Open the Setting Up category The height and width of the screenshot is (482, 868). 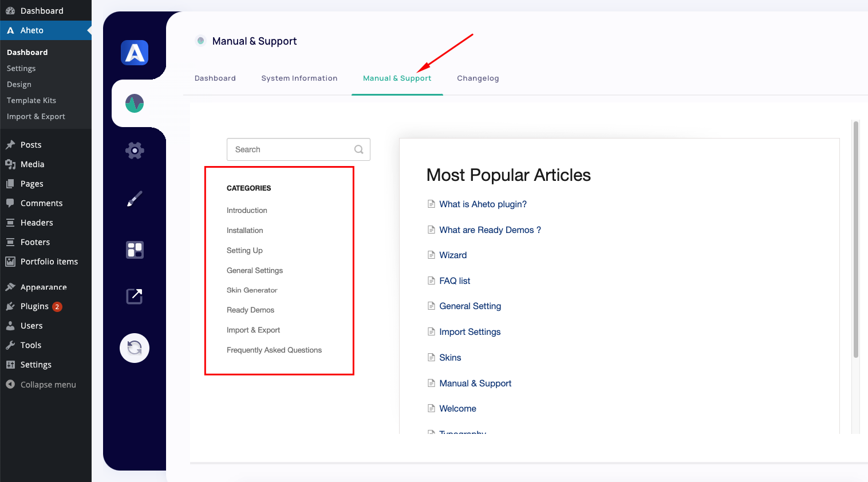pyautogui.click(x=244, y=250)
